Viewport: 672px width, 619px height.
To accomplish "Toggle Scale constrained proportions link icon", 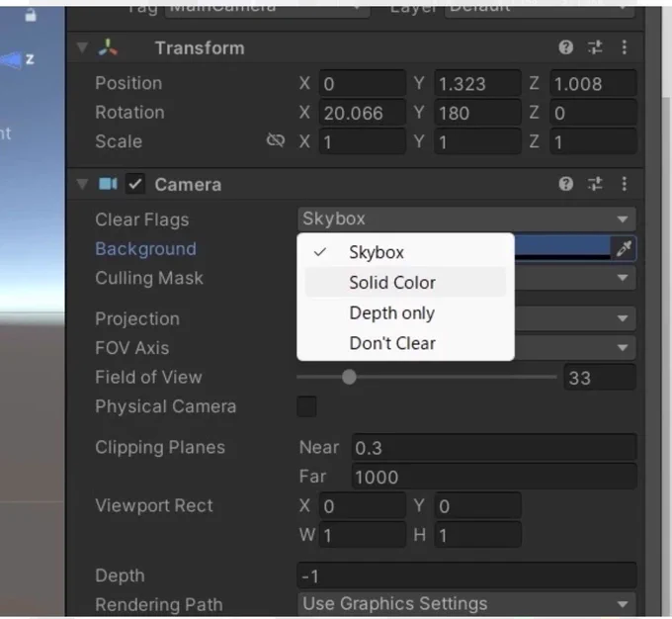I will tap(275, 139).
